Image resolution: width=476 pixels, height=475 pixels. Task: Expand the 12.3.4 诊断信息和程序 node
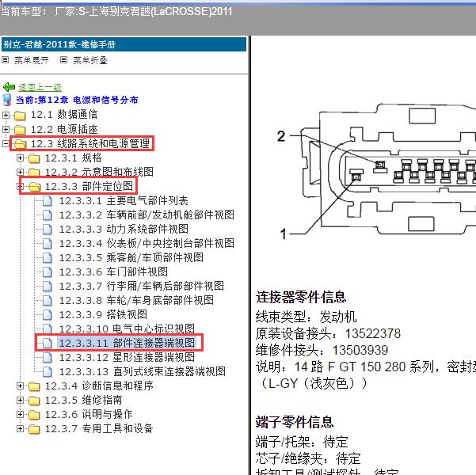tap(20, 386)
